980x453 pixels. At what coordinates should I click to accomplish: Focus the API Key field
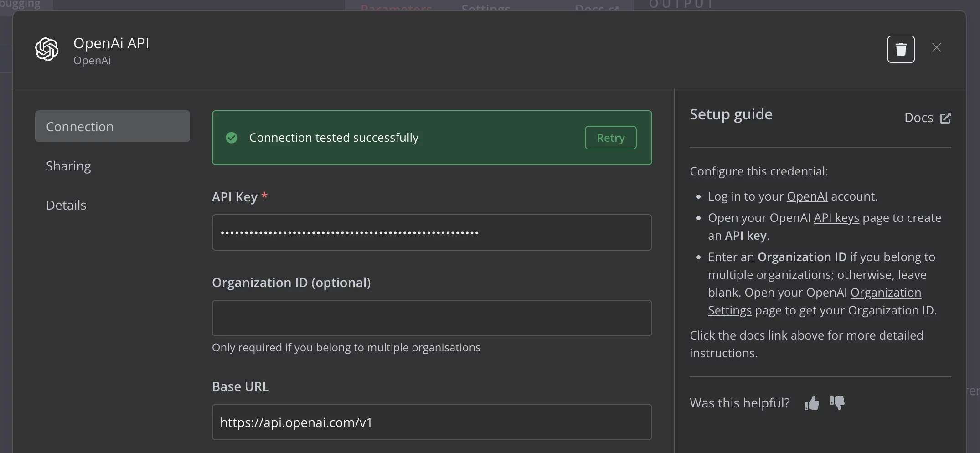pos(432,232)
